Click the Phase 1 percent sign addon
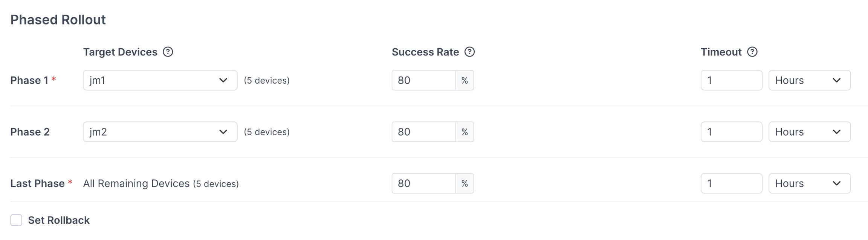The width and height of the screenshot is (868, 240). (465, 80)
